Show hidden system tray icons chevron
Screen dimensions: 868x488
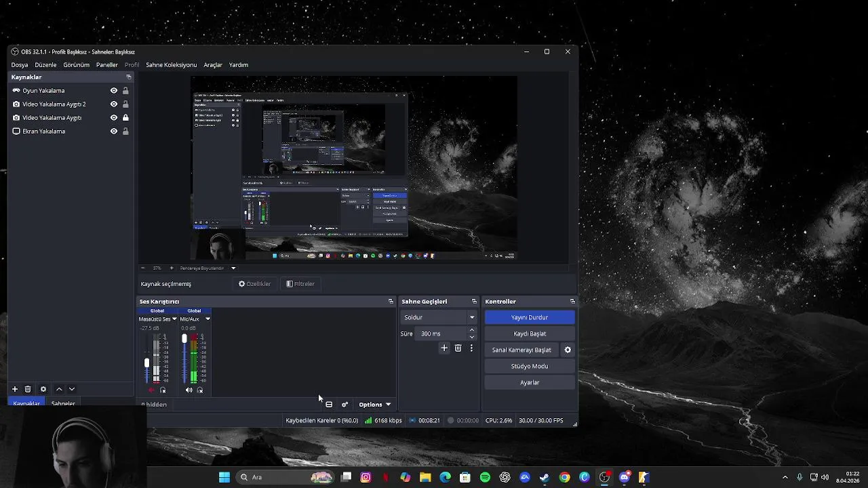click(785, 477)
